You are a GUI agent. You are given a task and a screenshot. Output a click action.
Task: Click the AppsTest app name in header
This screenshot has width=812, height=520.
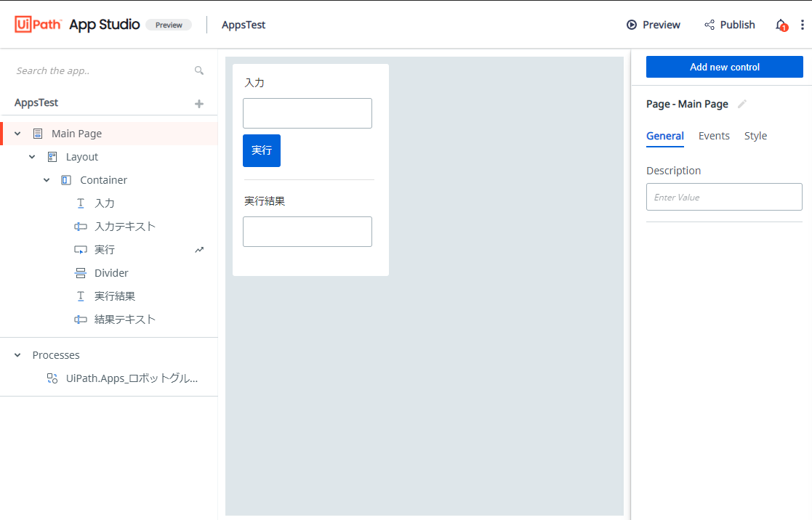pos(244,25)
